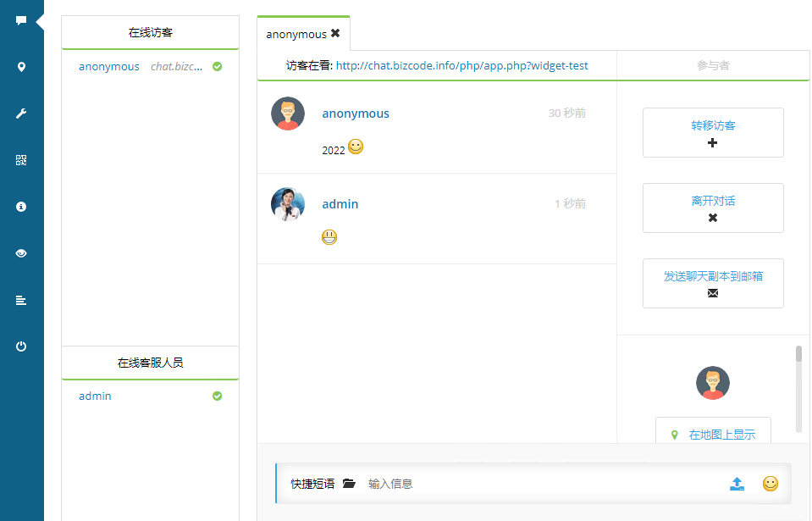Image resolution: width=812 pixels, height=521 pixels.
Task: Open the visitor's viewed page URL
Action: pyautogui.click(x=462, y=66)
